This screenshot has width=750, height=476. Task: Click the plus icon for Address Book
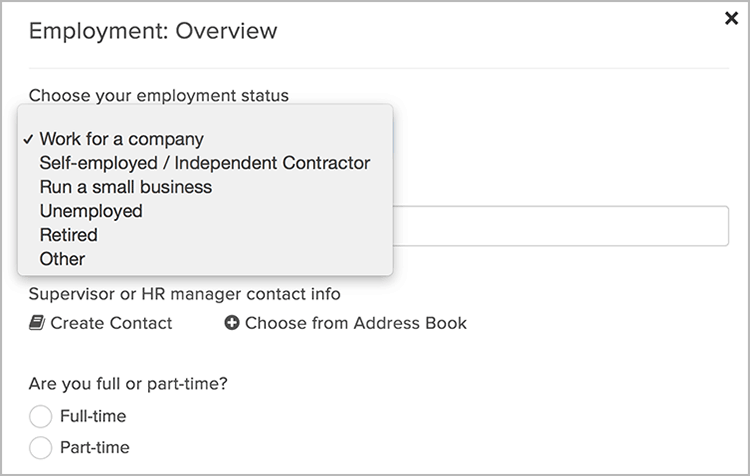pyautogui.click(x=232, y=323)
